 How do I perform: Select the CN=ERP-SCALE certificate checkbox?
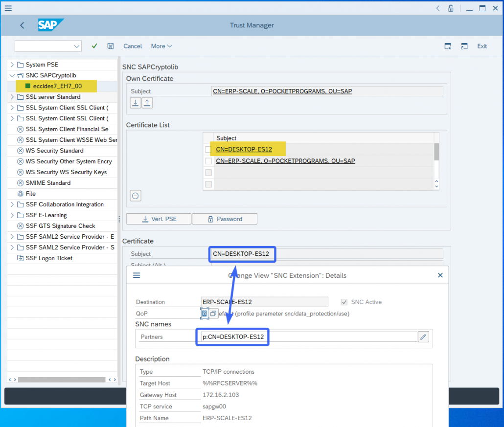(209, 160)
